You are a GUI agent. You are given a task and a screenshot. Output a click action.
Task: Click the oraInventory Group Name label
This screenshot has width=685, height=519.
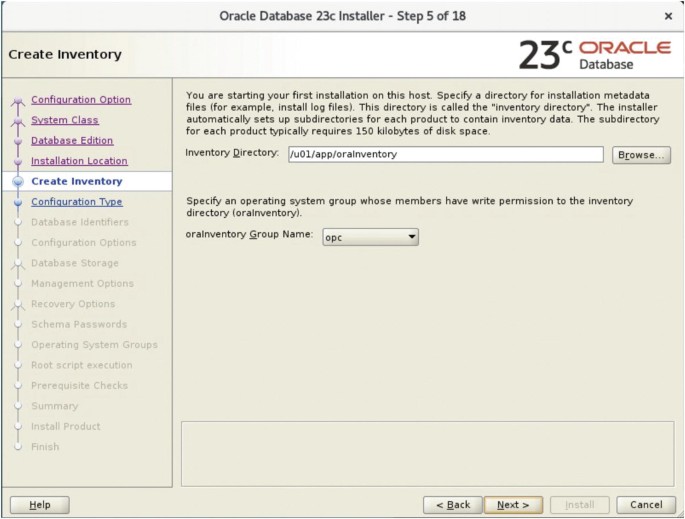click(249, 234)
